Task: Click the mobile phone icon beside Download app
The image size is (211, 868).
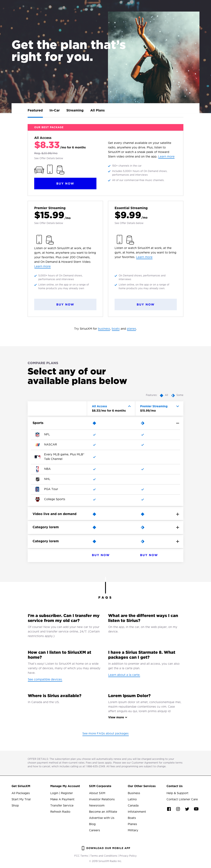Action: (83, 848)
